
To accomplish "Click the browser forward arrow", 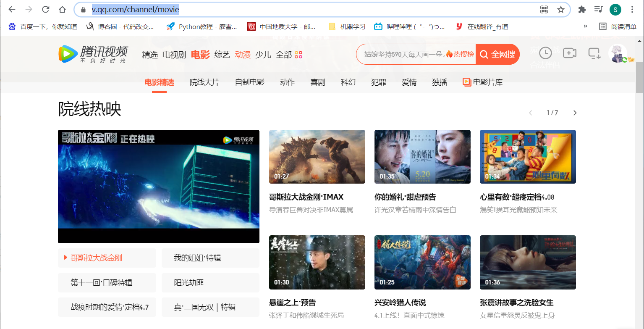I will (29, 9).
